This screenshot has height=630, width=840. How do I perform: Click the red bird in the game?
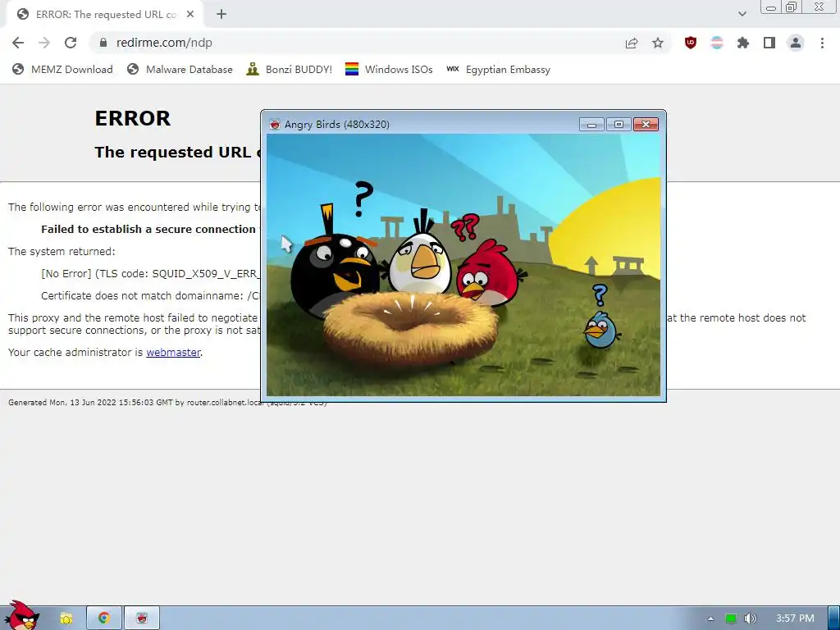(x=487, y=274)
